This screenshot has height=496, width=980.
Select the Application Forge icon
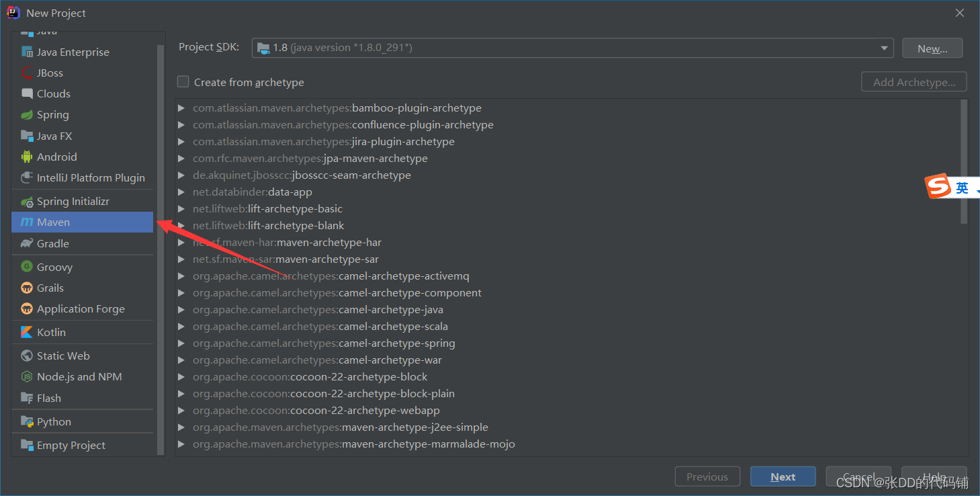pos(27,308)
